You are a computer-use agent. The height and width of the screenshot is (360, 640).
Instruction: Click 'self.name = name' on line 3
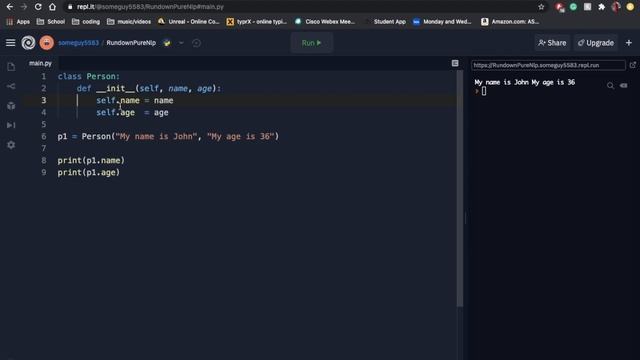(135, 100)
